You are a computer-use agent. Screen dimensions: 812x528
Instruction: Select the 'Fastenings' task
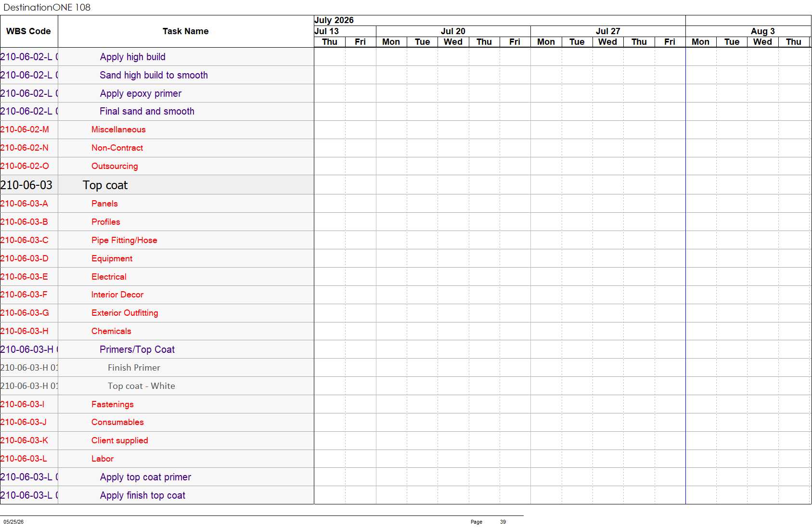[112, 404]
